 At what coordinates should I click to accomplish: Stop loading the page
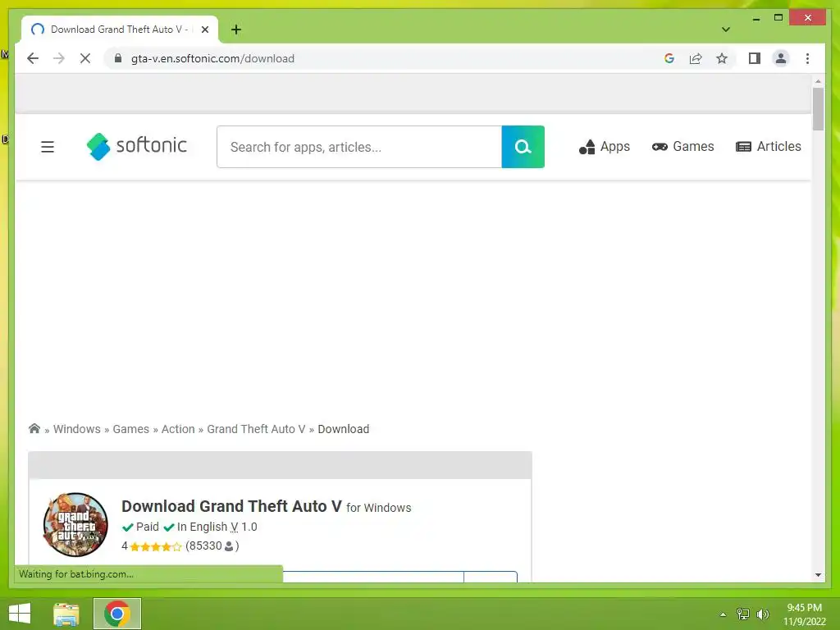tap(85, 58)
